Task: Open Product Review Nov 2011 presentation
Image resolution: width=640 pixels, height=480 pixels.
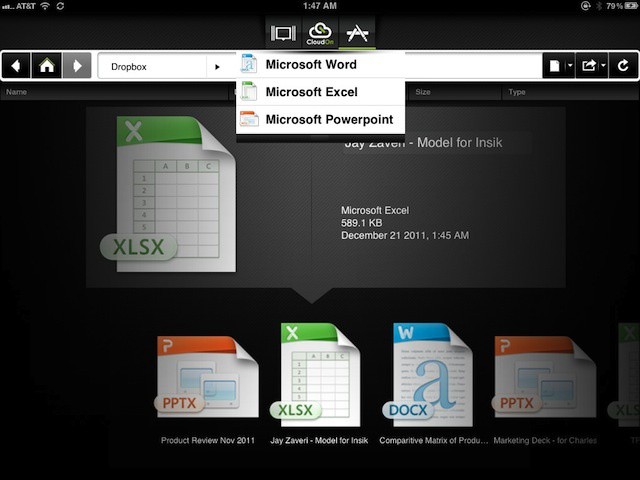Action: click(x=207, y=380)
